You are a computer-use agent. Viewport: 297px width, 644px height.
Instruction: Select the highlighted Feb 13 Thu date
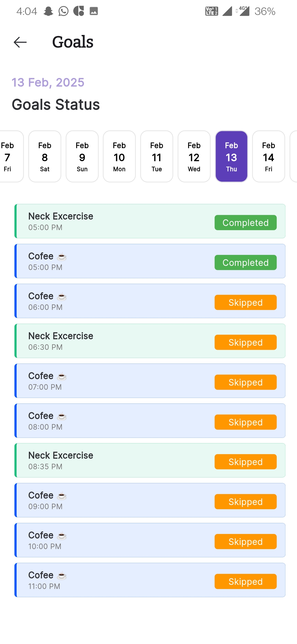point(232,156)
